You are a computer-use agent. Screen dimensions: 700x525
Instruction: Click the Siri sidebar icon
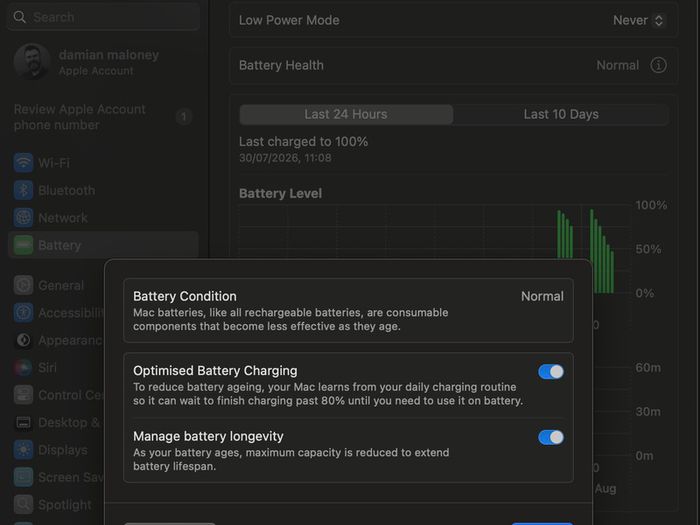coord(23,367)
